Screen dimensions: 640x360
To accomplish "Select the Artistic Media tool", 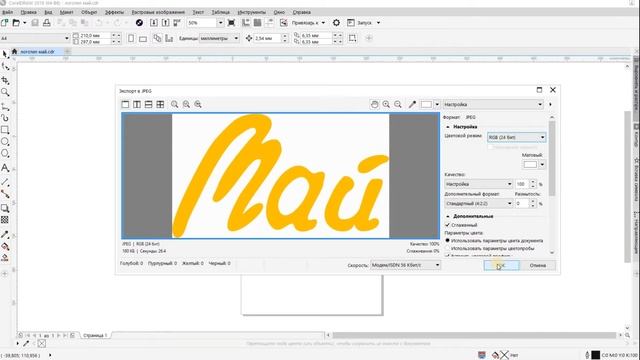I will coord(5,118).
